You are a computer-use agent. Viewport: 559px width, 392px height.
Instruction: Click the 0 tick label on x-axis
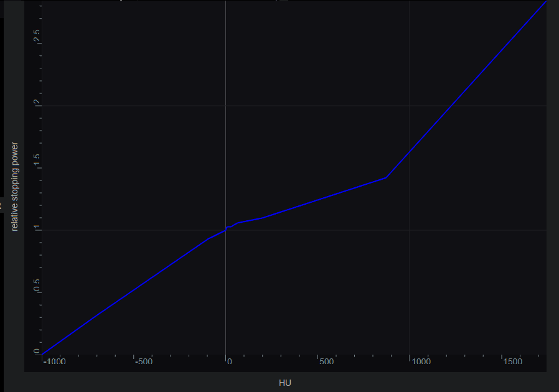228,362
